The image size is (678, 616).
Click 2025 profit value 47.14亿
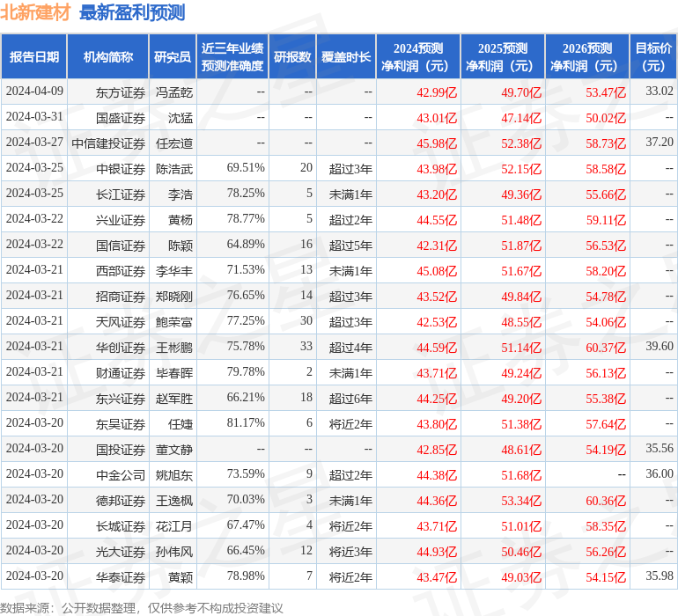click(521, 118)
